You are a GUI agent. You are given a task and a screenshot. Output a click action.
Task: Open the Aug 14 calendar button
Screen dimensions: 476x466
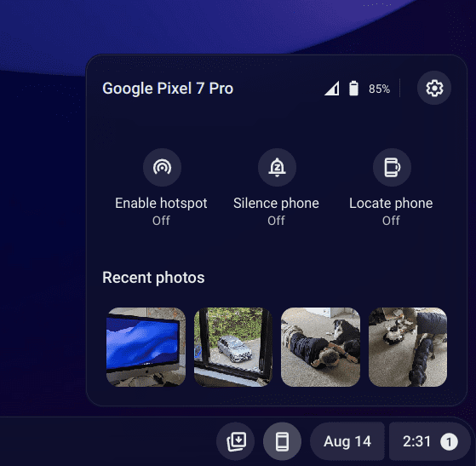coord(347,441)
